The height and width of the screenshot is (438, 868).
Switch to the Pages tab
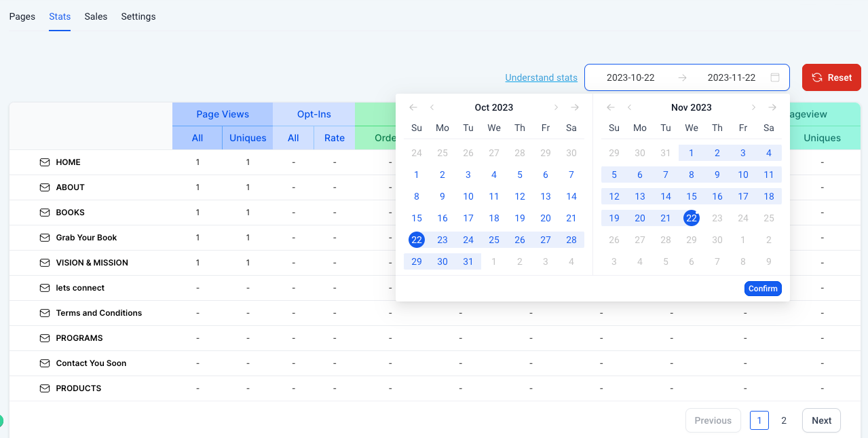coord(22,16)
